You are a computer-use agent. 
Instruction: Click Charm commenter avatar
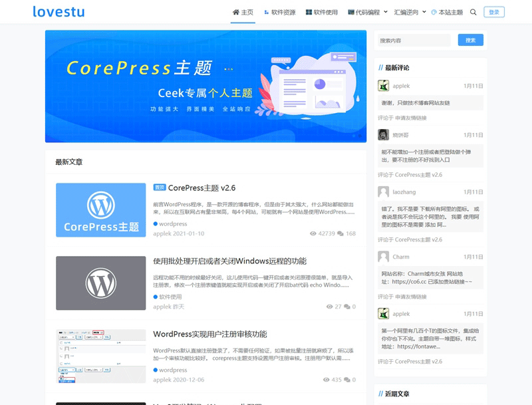(x=384, y=257)
